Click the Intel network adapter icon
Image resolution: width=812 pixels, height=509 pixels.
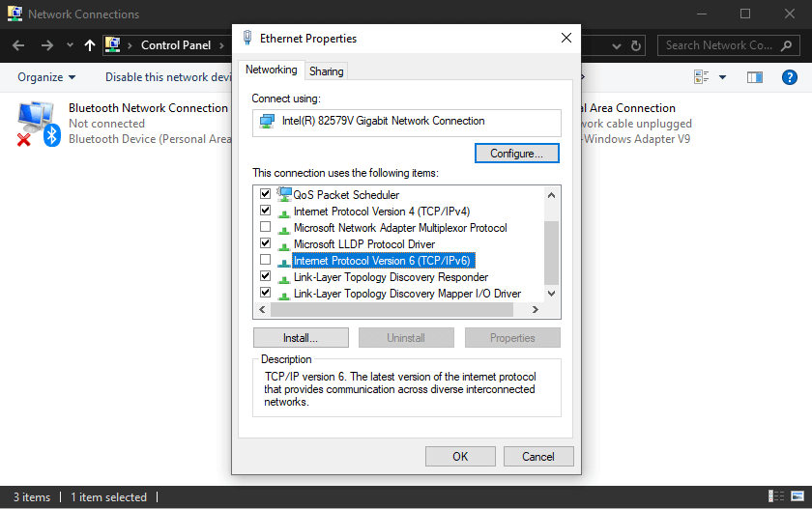267,122
